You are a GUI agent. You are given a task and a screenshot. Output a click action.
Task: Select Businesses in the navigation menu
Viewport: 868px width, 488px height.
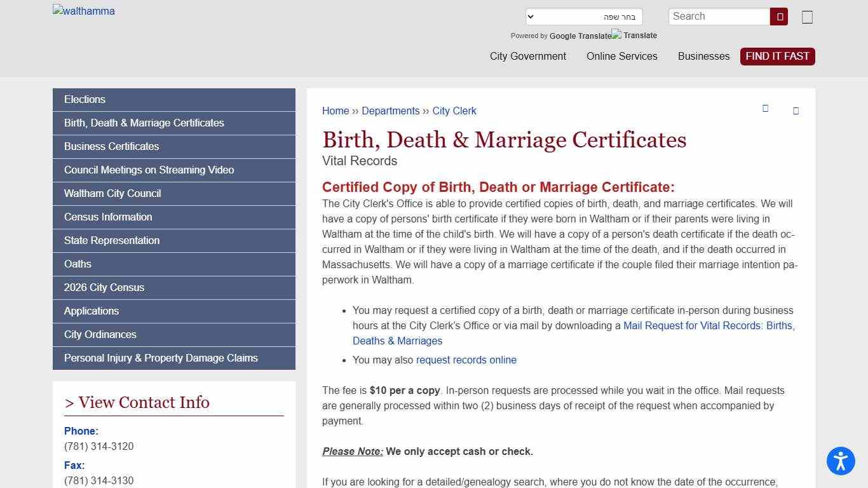703,56
